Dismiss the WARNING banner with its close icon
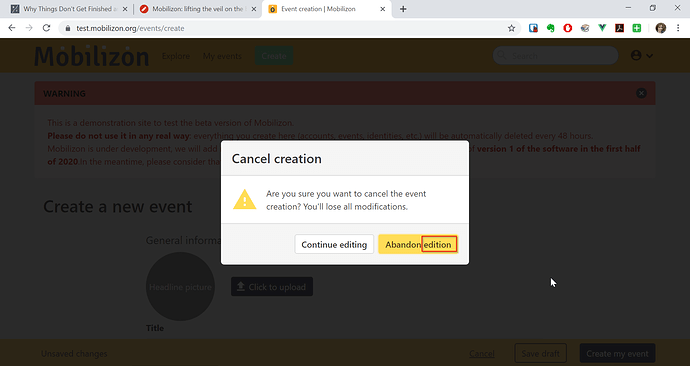This screenshot has height=366, width=690. [x=641, y=93]
